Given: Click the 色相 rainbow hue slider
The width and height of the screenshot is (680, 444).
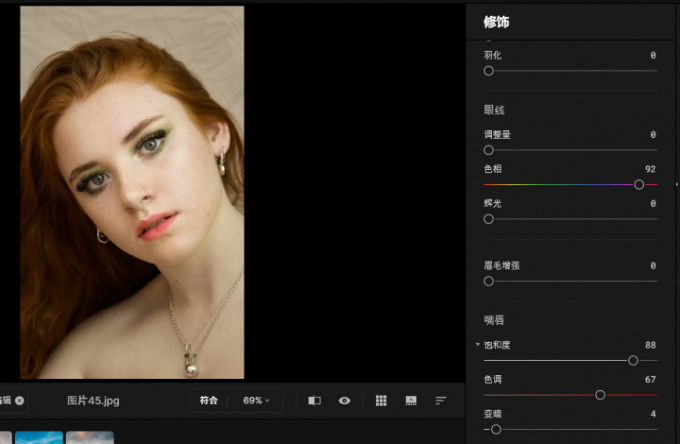Looking at the screenshot, I should coord(570,184).
